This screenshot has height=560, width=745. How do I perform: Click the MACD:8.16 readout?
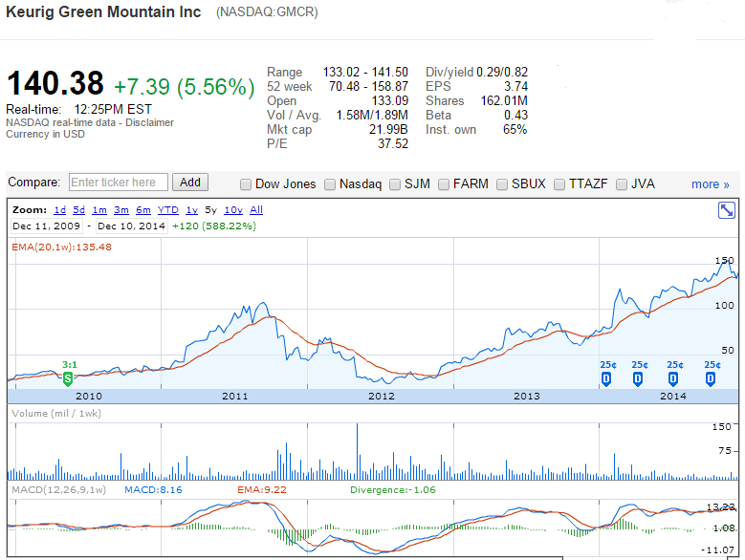(x=153, y=490)
